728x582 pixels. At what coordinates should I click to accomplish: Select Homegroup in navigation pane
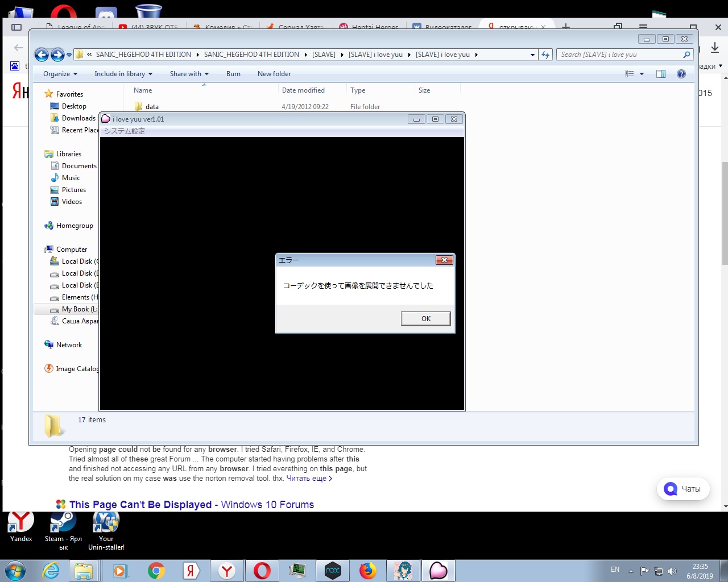coord(75,226)
